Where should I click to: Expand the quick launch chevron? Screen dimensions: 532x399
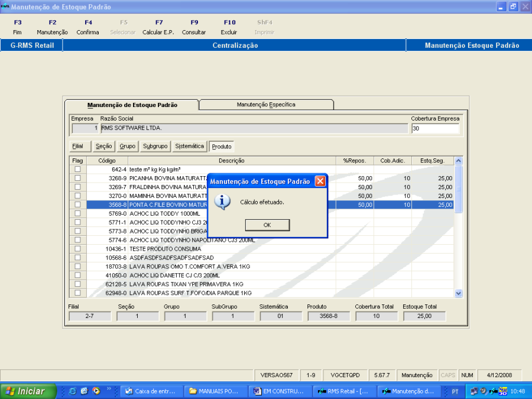pyautogui.click(x=109, y=389)
